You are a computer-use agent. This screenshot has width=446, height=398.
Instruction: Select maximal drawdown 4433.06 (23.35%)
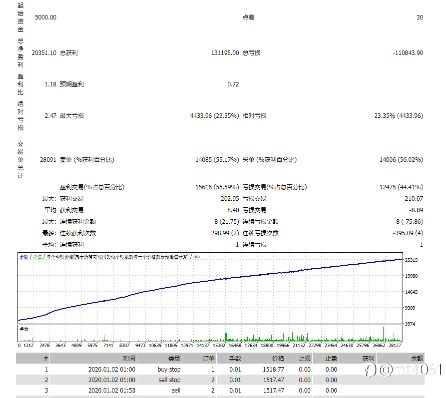coord(214,116)
